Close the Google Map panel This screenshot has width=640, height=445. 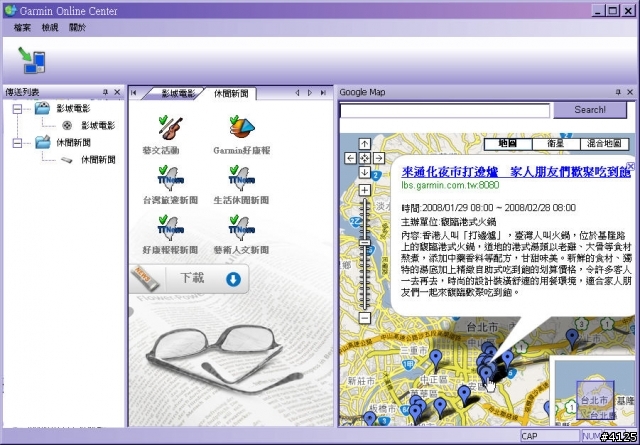tap(630, 92)
